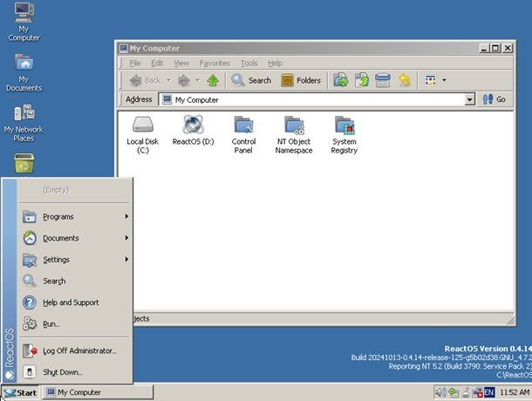This screenshot has width=532, height=401.
Task: Click the volume tray icon
Action: point(440,392)
